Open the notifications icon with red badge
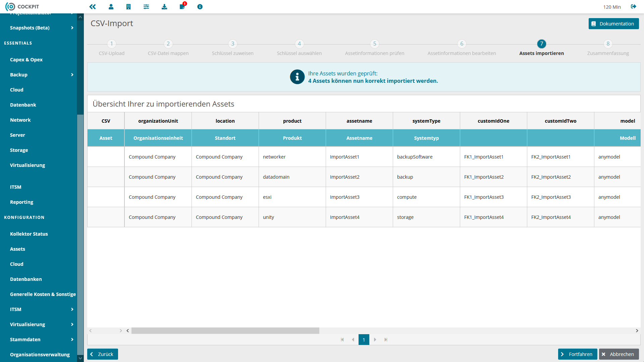Screen dimensions: 644x362 pyautogui.click(x=182, y=6)
